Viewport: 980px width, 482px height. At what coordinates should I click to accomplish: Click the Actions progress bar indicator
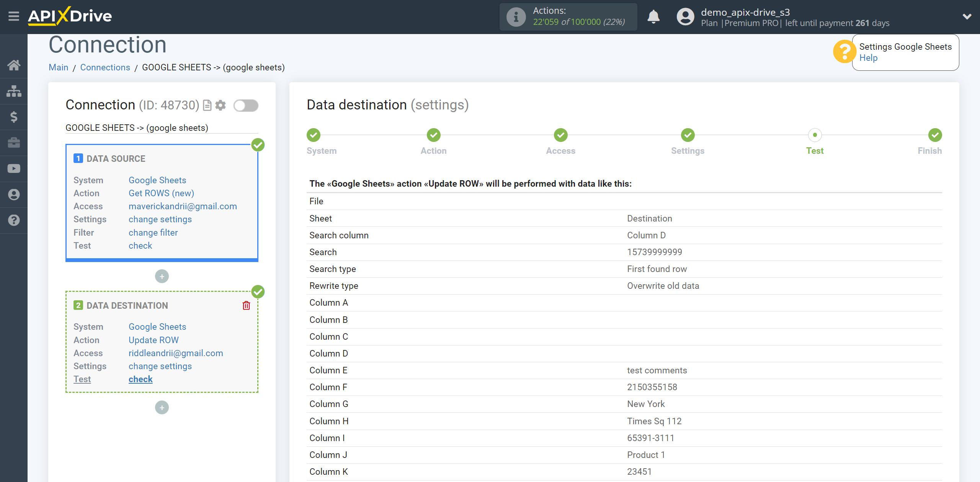click(568, 16)
